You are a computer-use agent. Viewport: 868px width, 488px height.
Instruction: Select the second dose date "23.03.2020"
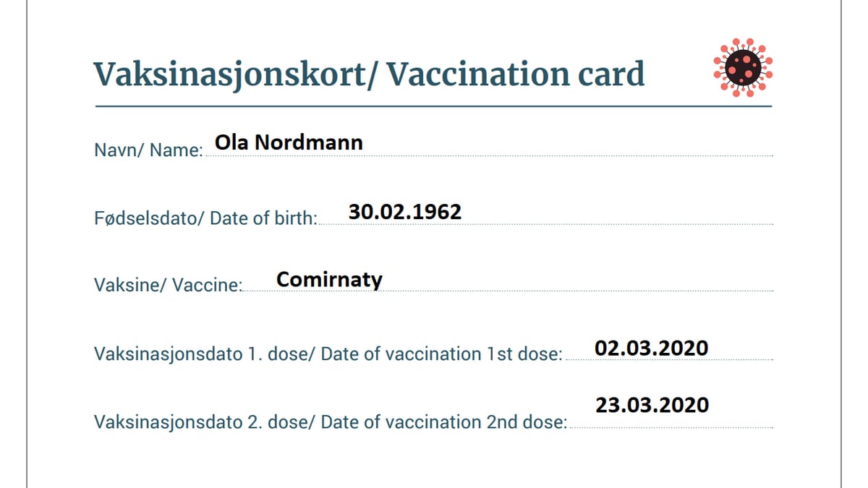[652, 404]
